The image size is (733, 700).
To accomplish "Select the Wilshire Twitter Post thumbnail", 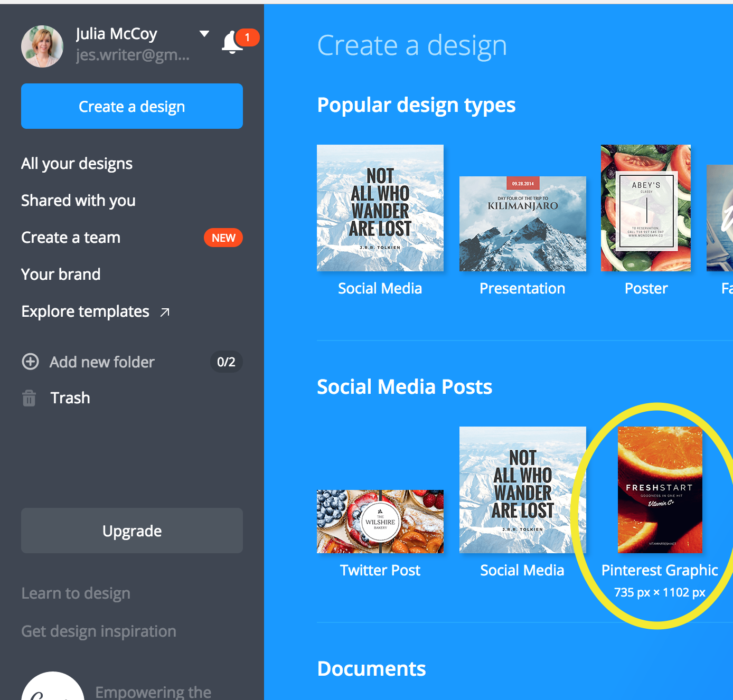I will coord(380,522).
